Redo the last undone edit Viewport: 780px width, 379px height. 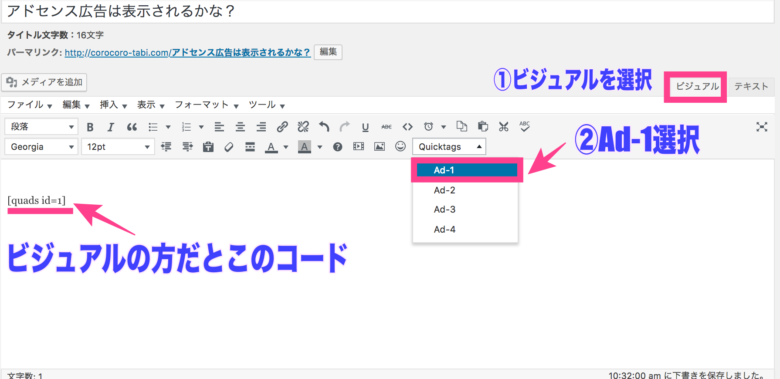click(344, 127)
